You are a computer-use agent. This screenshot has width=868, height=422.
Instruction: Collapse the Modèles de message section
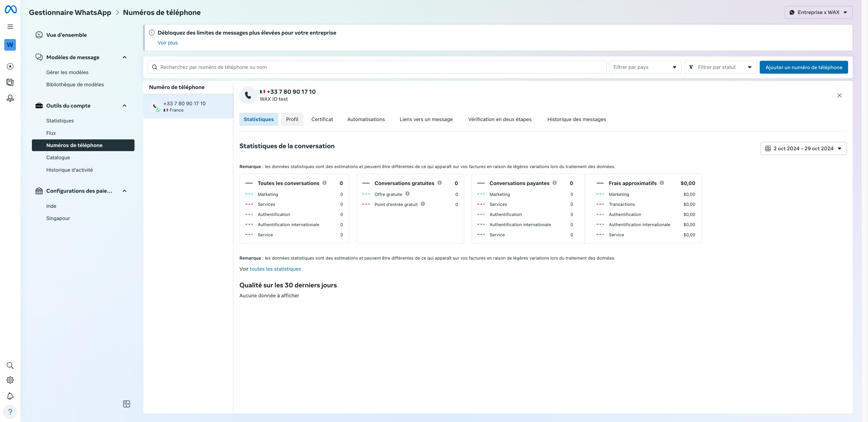click(124, 57)
